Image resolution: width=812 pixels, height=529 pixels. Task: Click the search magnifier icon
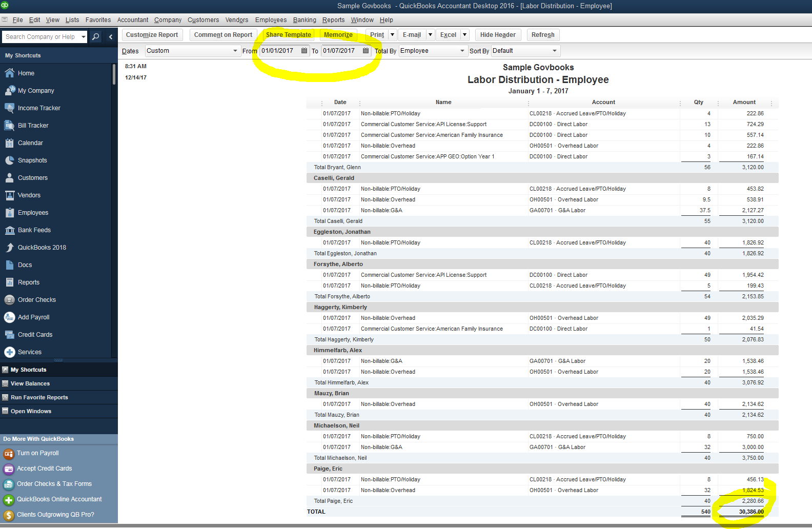96,37
